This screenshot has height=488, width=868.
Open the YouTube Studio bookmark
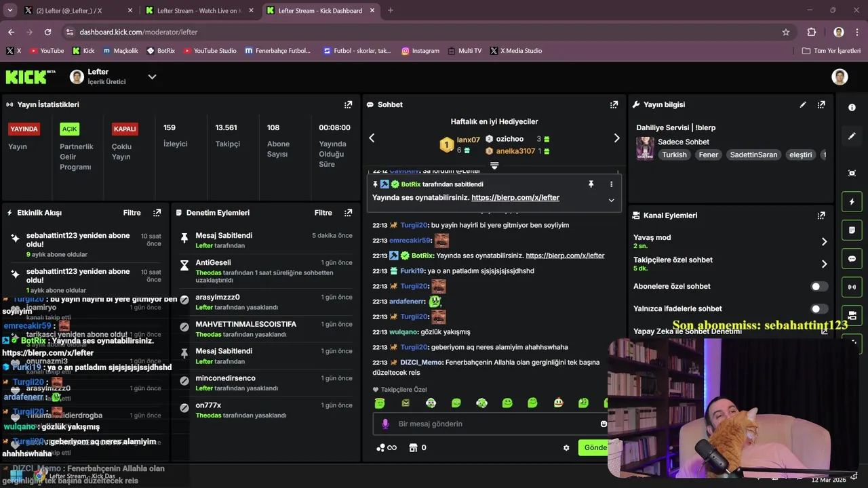[x=210, y=51]
